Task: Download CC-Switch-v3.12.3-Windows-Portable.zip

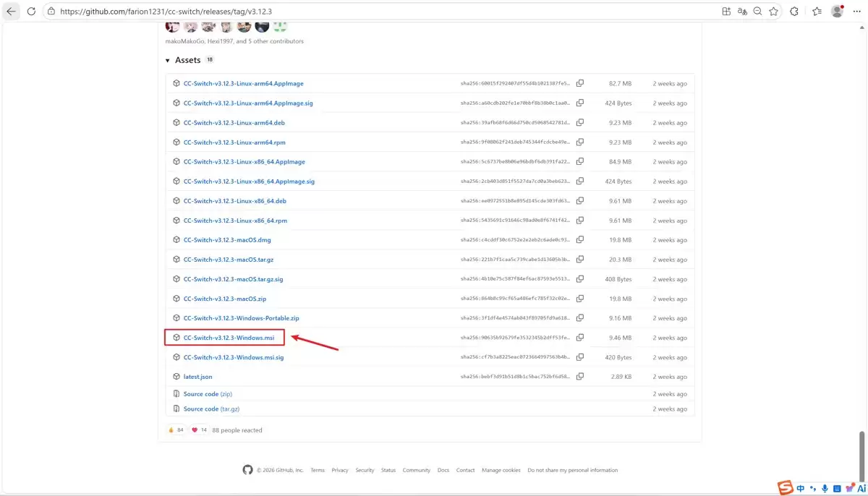Action: click(x=242, y=317)
